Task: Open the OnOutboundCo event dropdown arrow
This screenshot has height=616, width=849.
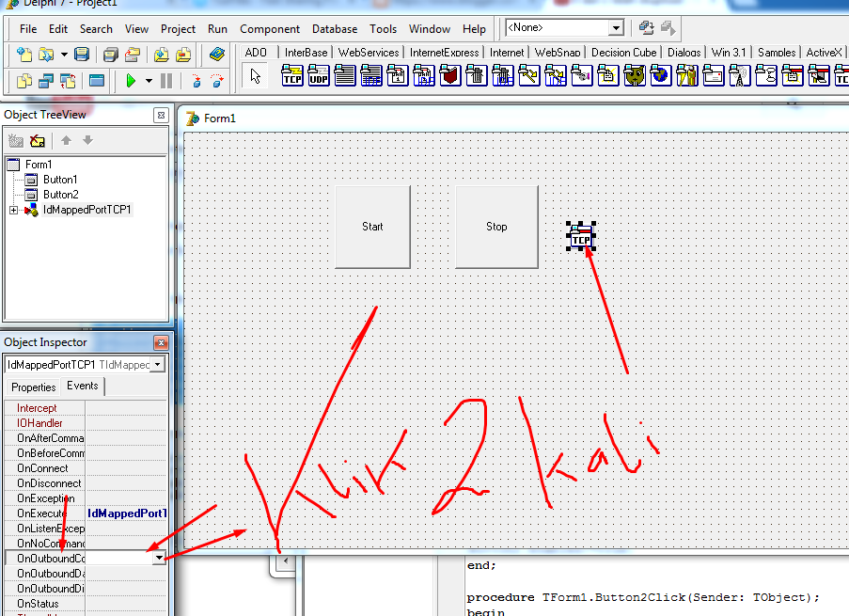Action: [x=159, y=558]
